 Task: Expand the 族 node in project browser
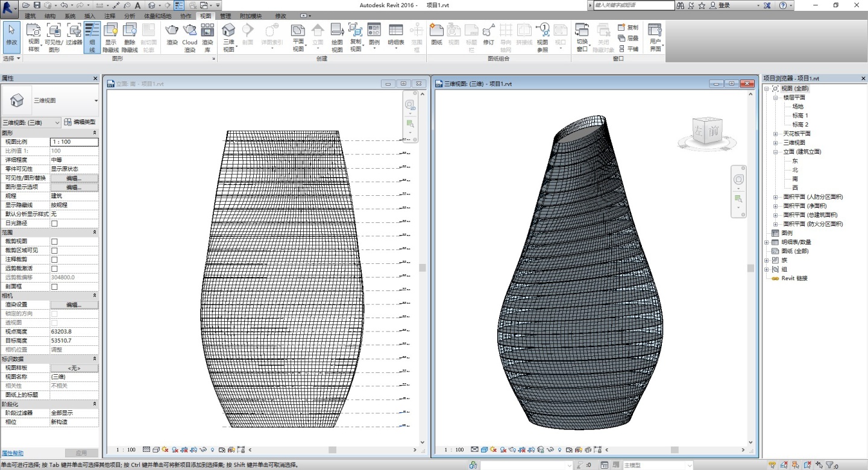(767, 260)
